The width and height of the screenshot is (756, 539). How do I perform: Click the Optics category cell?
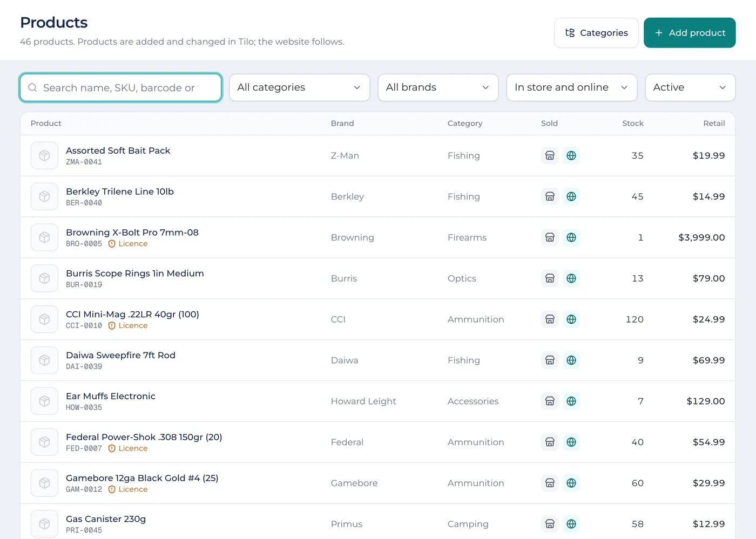tap(462, 278)
